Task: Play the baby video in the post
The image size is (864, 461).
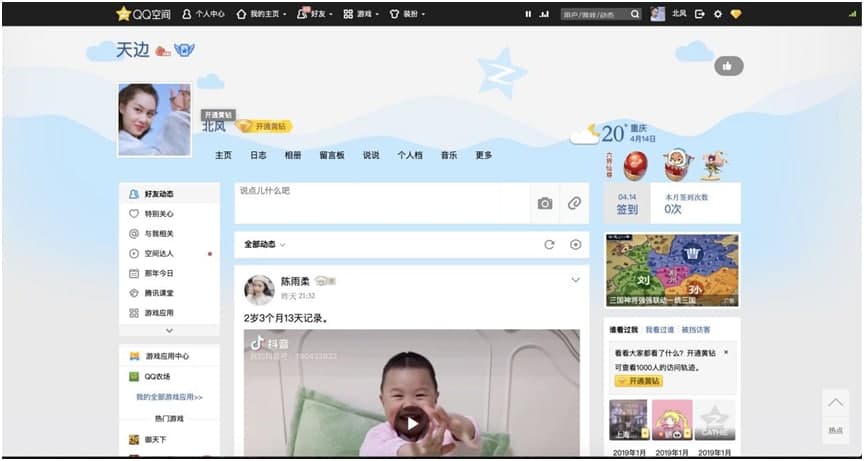Action: (412, 422)
